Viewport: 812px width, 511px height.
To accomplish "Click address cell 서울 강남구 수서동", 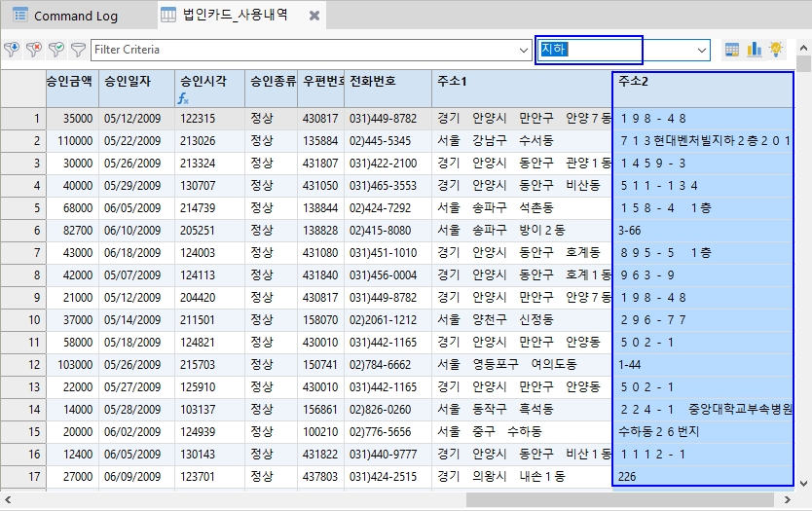I will pyautogui.click(x=522, y=141).
